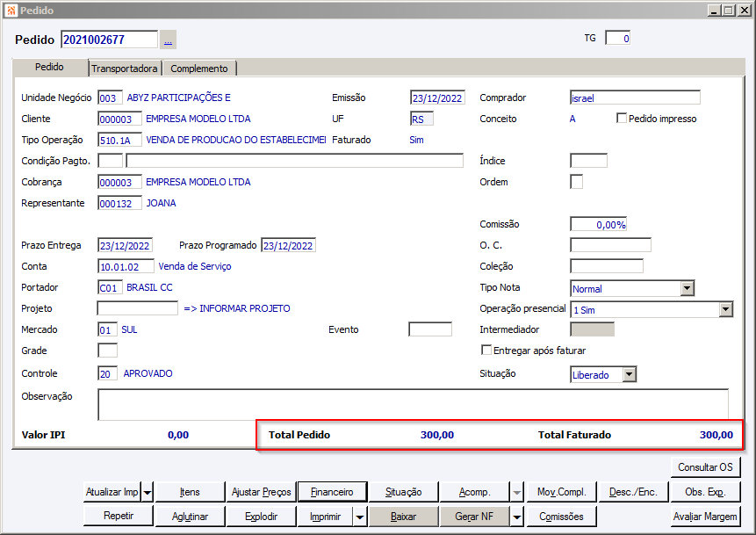This screenshot has width=756, height=535.
Task: Click the Prazo Programado date field
Action: point(288,245)
